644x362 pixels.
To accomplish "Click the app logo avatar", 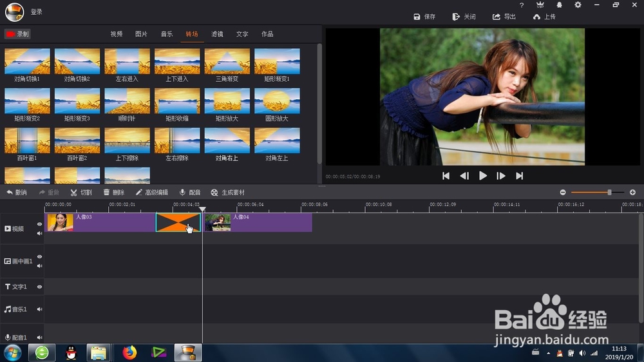I will (x=14, y=12).
